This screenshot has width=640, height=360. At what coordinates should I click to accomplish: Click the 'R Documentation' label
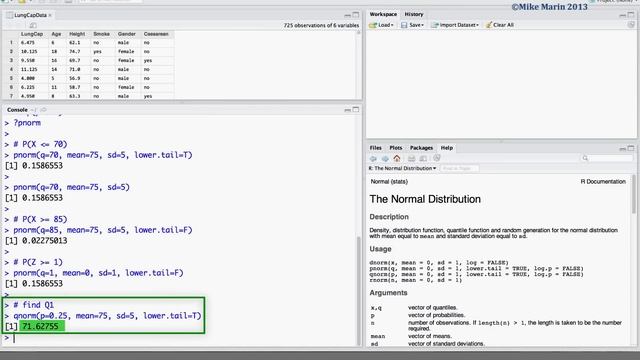pyautogui.click(x=603, y=182)
